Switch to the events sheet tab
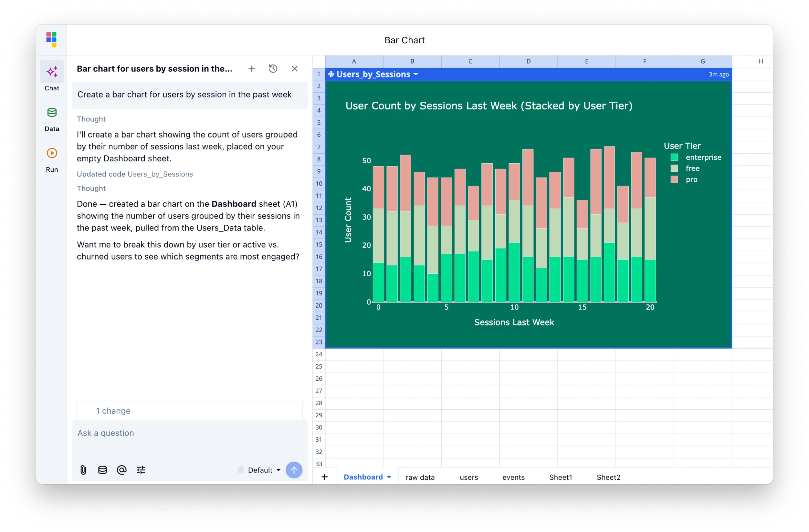809x532 pixels. coord(513,477)
